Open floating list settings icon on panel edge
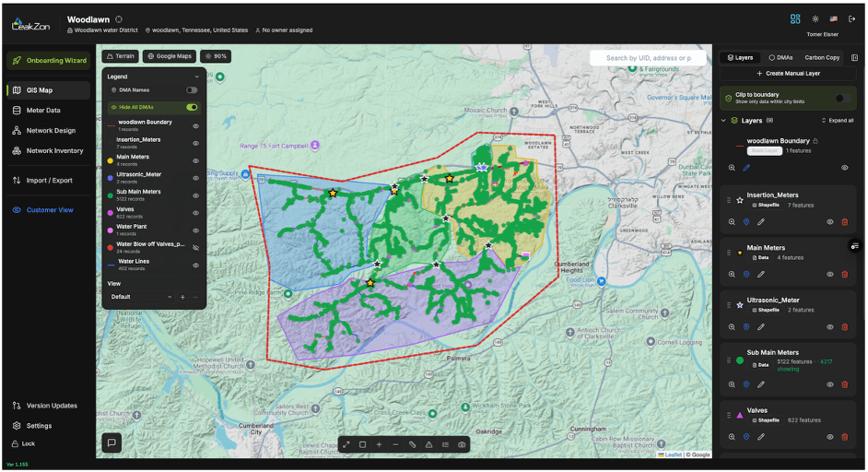This screenshot has width=868, height=472. tap(855, 246)
